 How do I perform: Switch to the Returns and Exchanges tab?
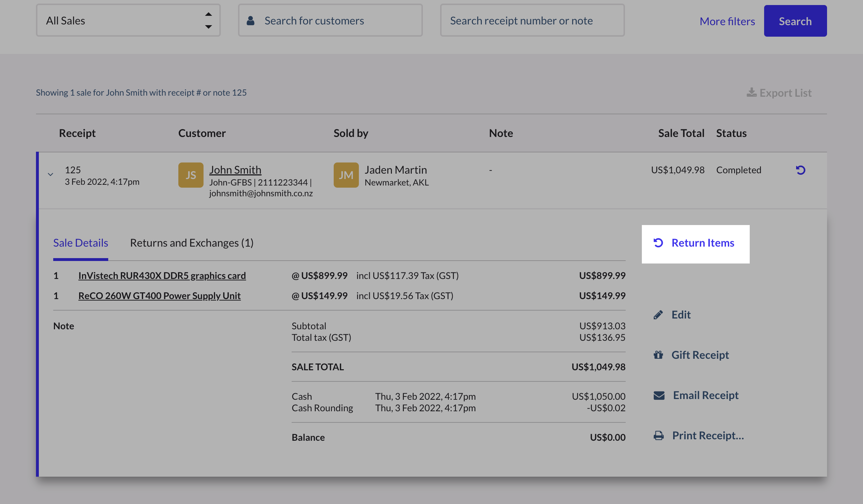pyautogui.click(x=192, y=243)
